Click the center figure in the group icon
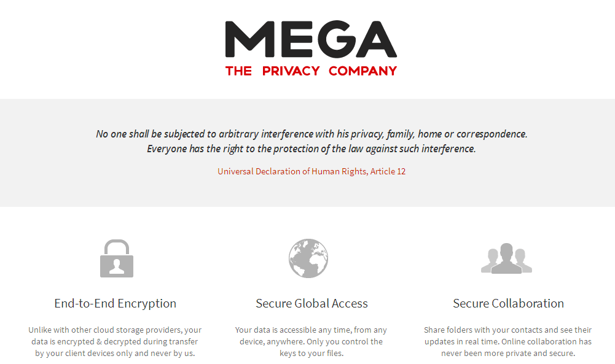 (x=506, y=257)
